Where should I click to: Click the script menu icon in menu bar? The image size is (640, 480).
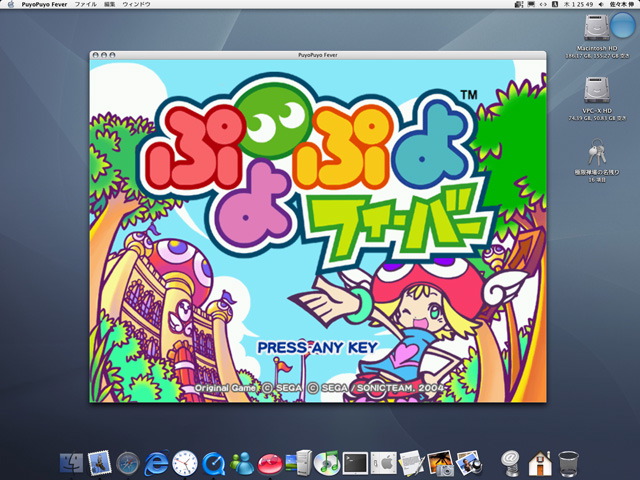coord(519,4)
